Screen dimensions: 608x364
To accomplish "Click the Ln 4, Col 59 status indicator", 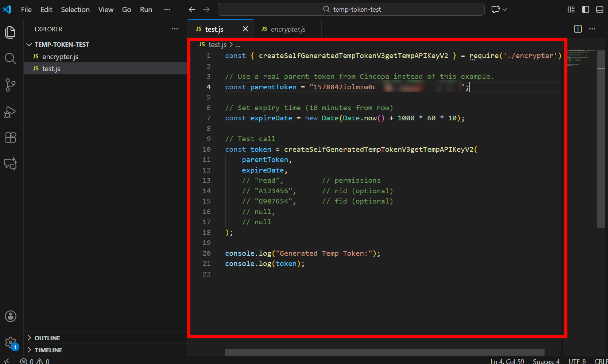I will click(x=507, y=361).
